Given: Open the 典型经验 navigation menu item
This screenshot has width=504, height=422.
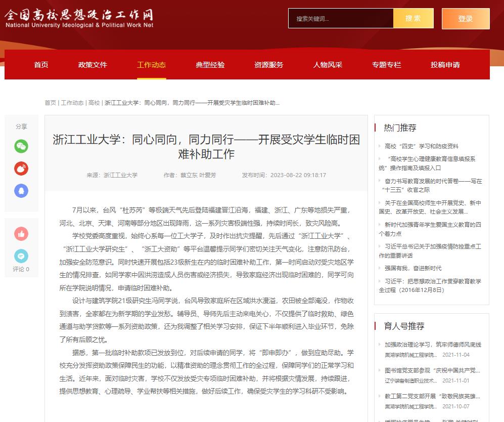Looking at the screenshot, I should point(210,65).
